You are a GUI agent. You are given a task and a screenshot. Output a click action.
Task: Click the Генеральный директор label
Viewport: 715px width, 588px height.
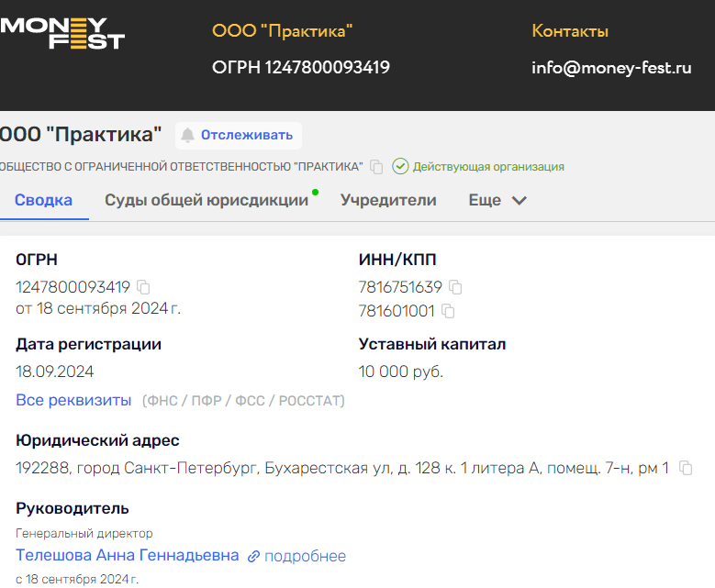tap(84, 533)
